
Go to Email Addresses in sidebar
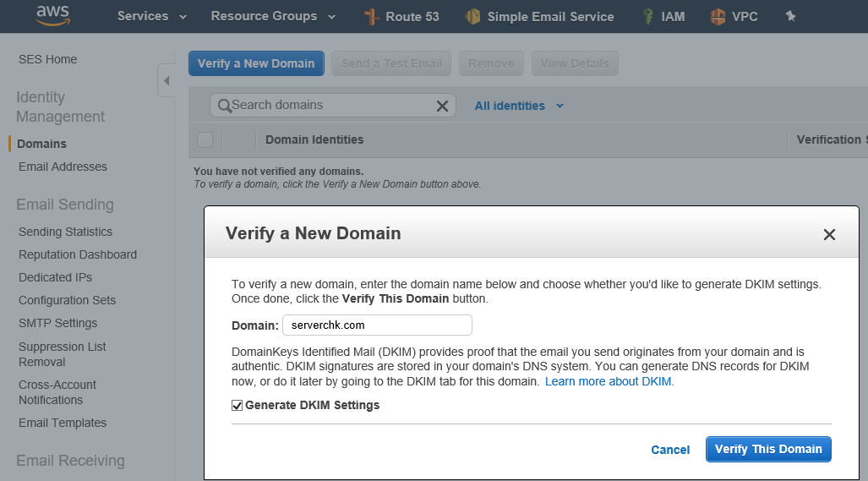point(63,167)
